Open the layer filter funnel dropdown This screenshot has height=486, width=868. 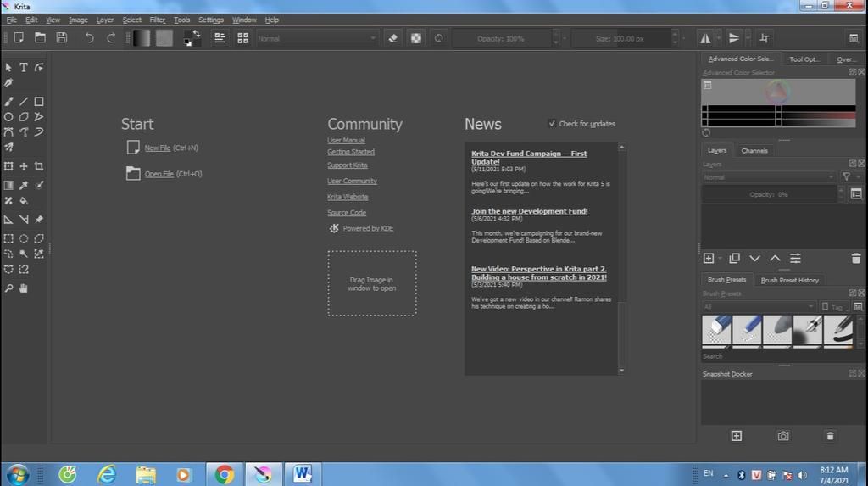(x=851, y=176)
